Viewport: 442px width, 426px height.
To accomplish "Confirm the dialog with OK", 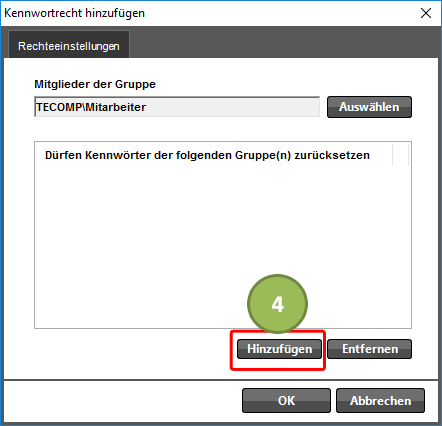I will coord(286,400).
